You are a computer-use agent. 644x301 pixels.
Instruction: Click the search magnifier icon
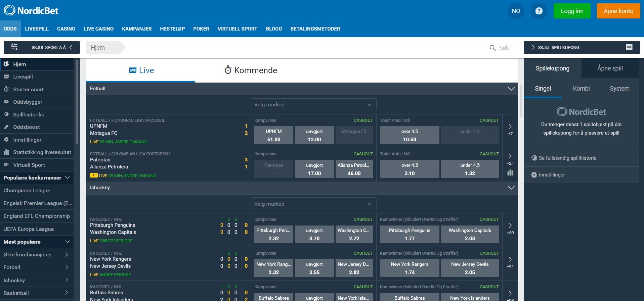(x=492, y=48)
